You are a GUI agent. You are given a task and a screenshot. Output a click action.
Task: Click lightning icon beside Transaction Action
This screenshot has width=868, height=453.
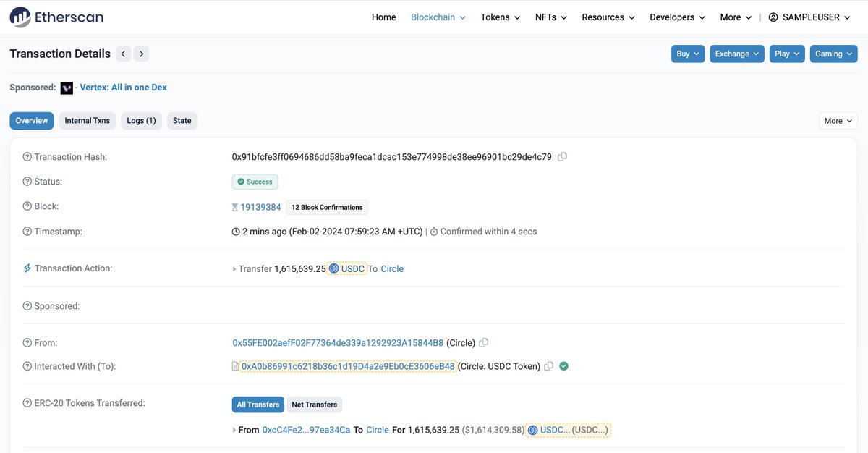coord(27,268)
